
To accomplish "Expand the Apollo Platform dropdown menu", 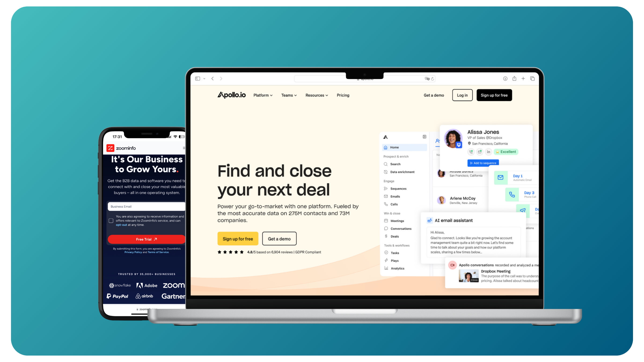I will [x=262, y=95].
